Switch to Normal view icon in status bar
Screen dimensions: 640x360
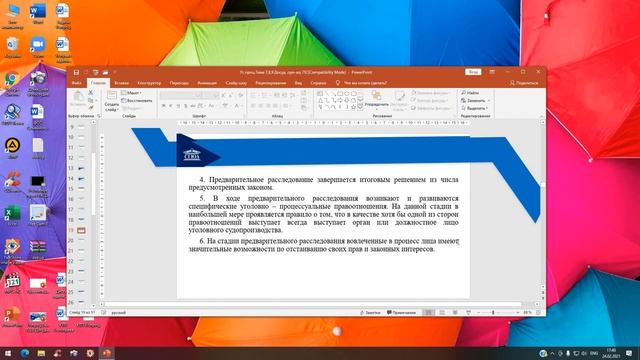pyautogui.click(x=428, y=312)
